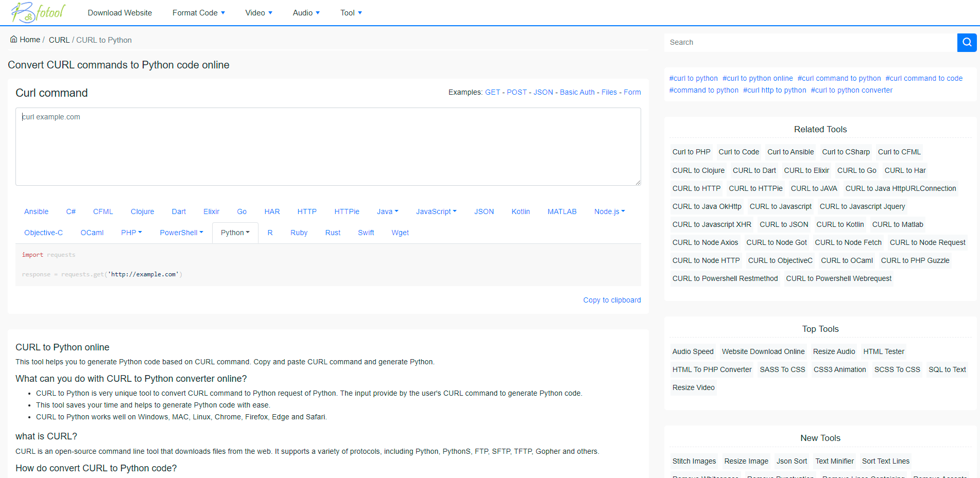This screenshot has width=980, height=478.
Task: Open the JavaScript tab dropdown
Action: 436,211
